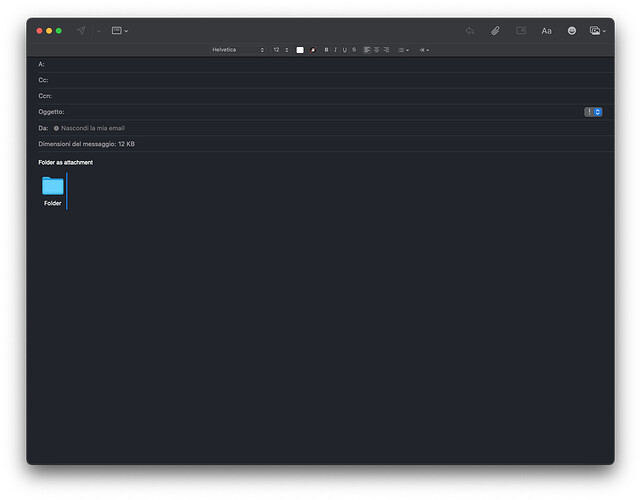The image size is (640, 500).
Task: Click the paperclip attach file icon
Action: (x=495, y=31)
